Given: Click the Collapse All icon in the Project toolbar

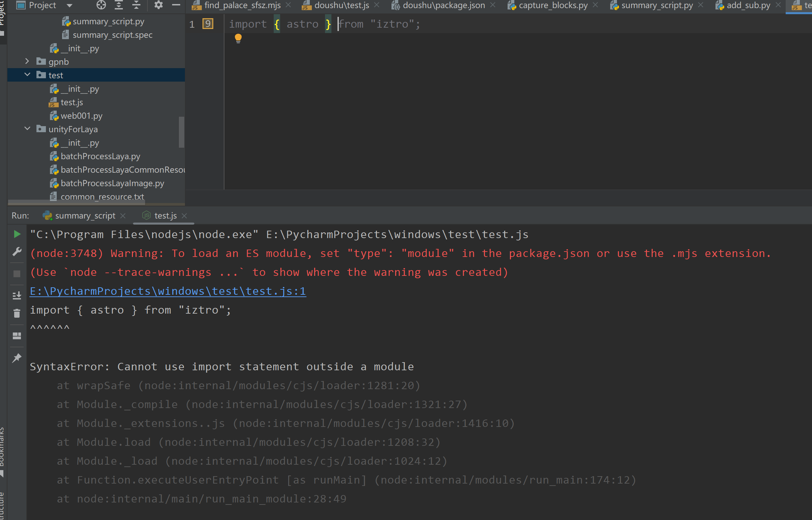Looking at the screenshot, I should tap(136, 5).
